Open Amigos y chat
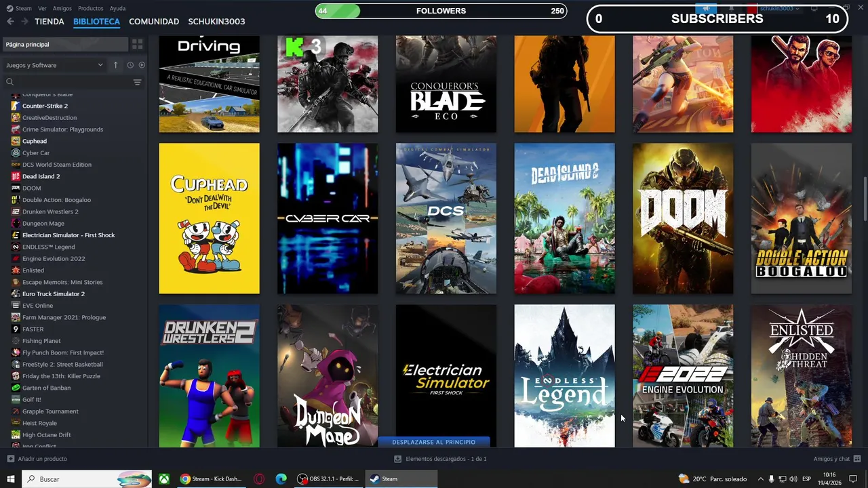The width and height of the screenshot is (868, 488). (837, 459)
